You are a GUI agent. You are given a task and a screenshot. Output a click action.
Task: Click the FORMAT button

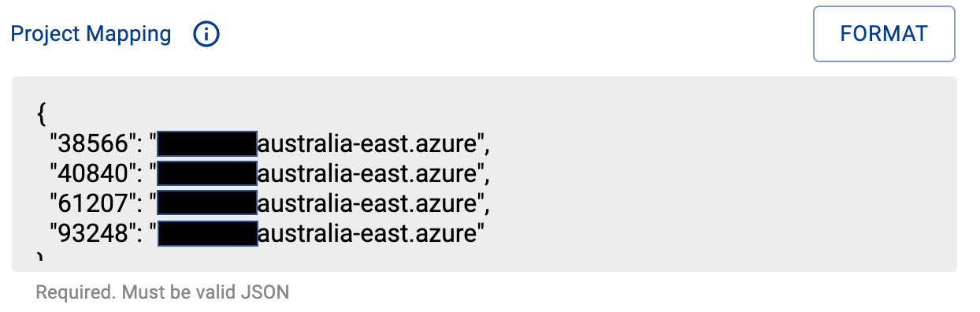[884, 34]
